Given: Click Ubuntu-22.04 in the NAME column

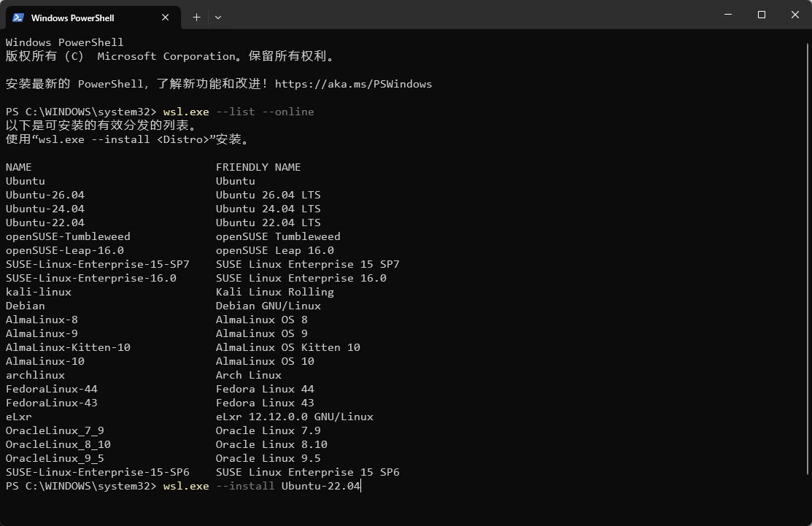Looking at the screenshot, I should tap(45, 223).
